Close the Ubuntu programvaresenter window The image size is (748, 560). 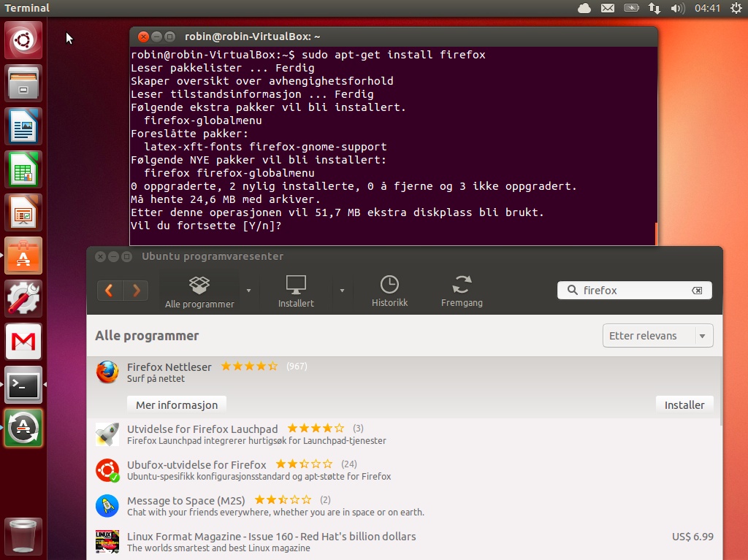click(x=100, y=256)
